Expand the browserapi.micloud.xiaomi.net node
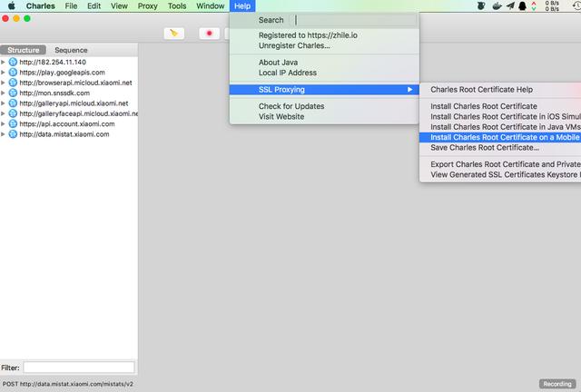 pyautogui.click(x=3, y=83)
